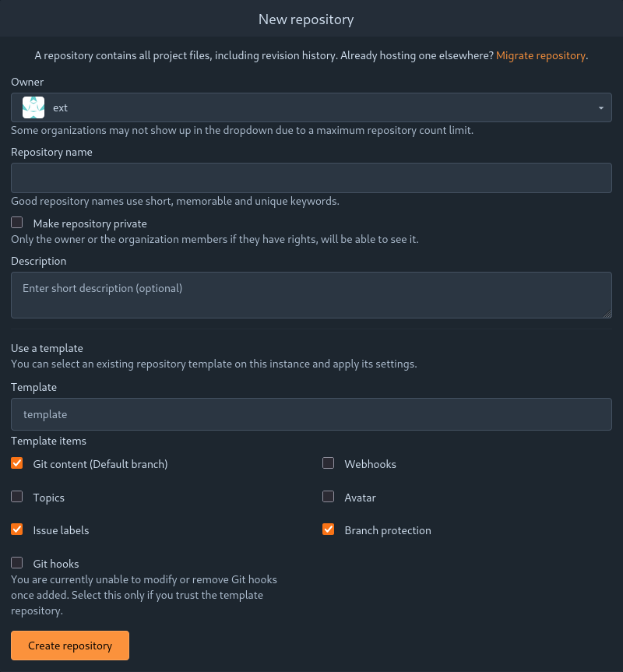
Task: Click the ext organization avatar icon
Action: (x=33, y=107)
